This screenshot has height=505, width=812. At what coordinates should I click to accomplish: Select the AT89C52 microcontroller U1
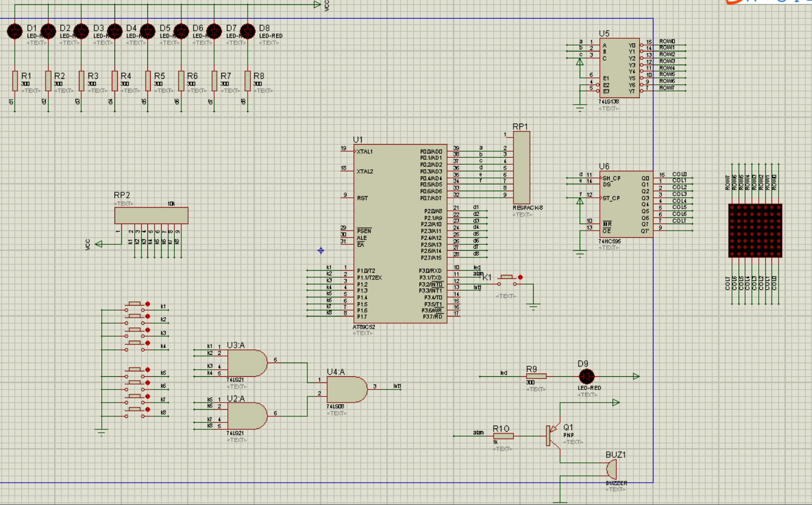click(x=400, y=234)
